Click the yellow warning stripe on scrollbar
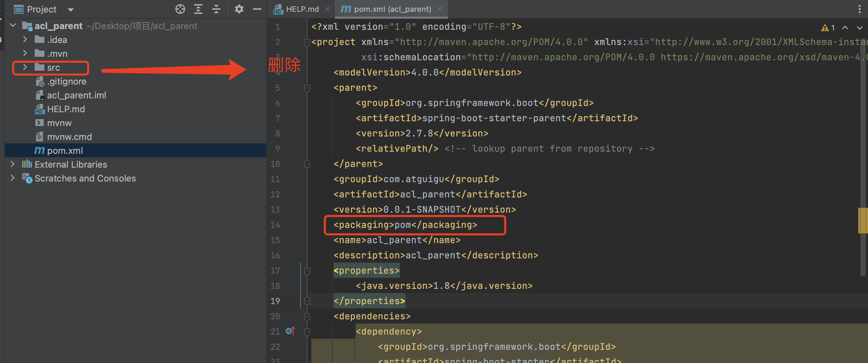The height and width of the screenshot is (363, 868). (x=862, y=220)
